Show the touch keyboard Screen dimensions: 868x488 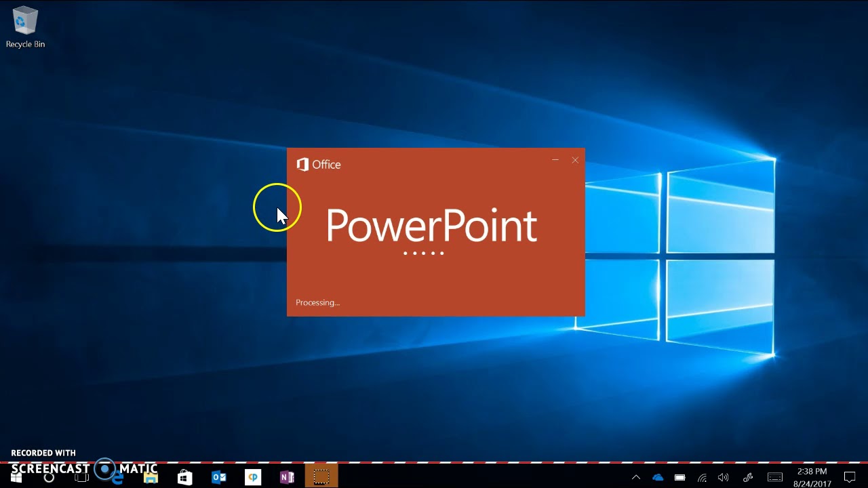point(775,478)
